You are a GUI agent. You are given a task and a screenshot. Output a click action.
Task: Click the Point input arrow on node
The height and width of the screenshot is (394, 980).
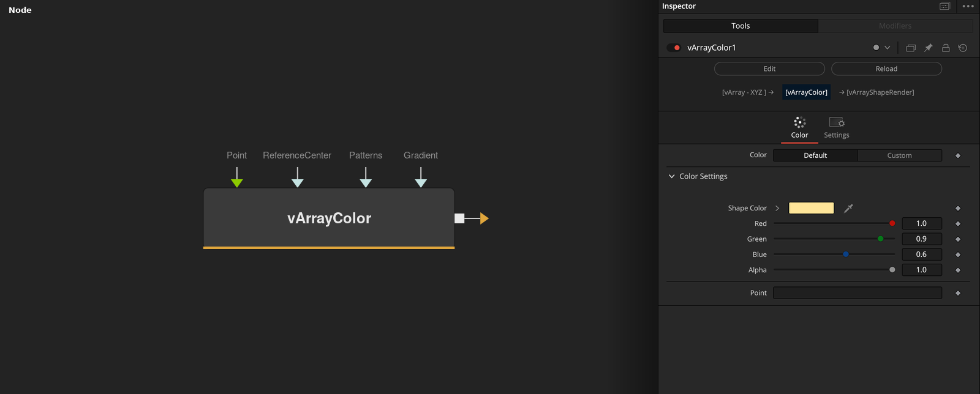[x=237, y=182]
